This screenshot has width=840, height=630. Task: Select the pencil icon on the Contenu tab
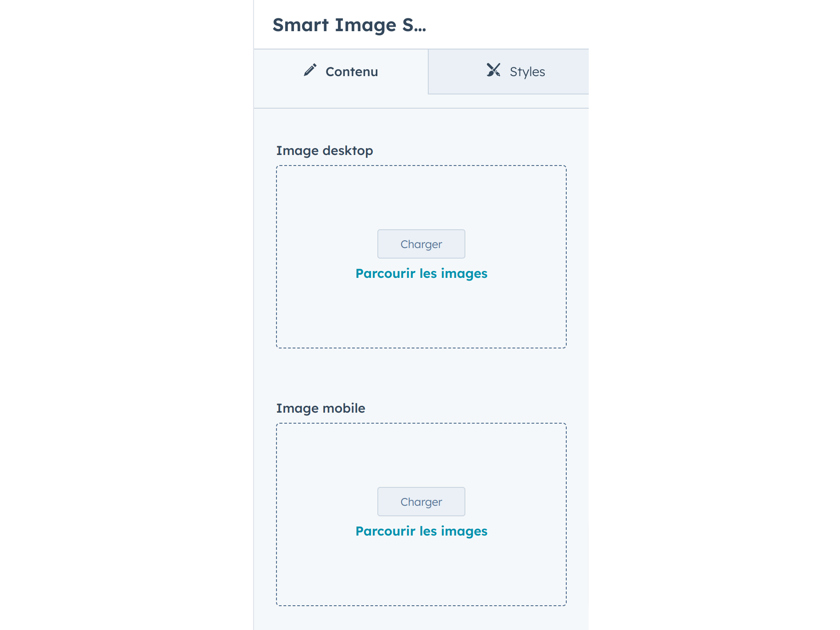(310, 70)
